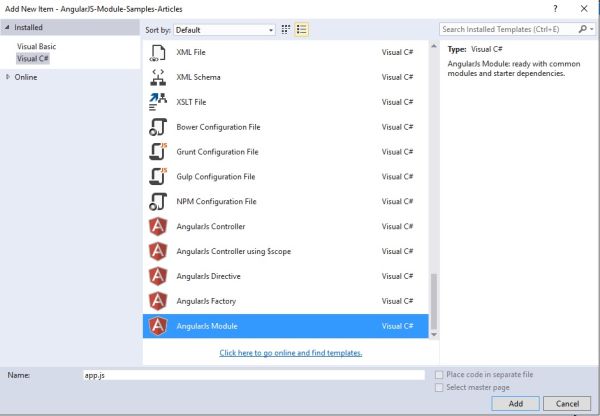Click the Add button

coord(515,403)
